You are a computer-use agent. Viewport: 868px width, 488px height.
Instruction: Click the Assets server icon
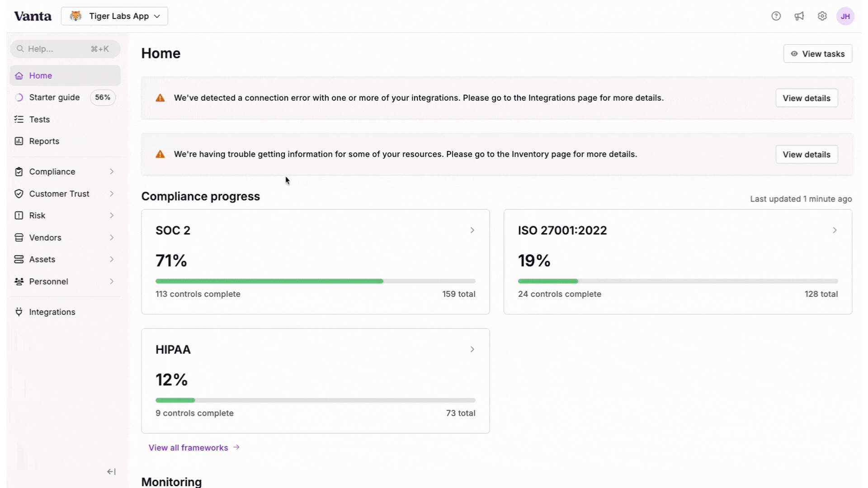point(19,259)
